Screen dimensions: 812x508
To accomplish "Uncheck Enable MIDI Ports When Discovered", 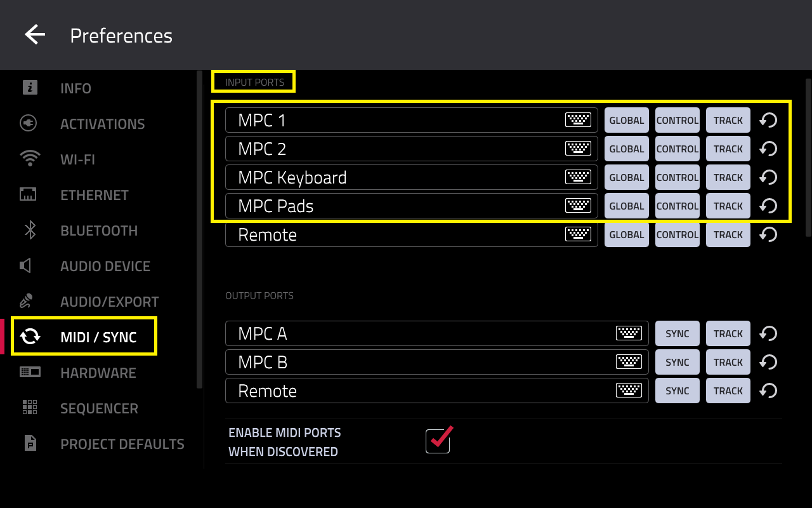I will point(438,441).
